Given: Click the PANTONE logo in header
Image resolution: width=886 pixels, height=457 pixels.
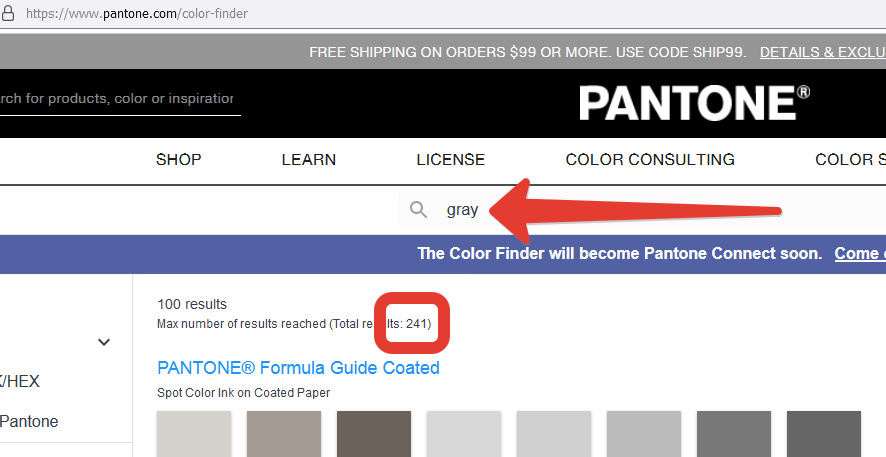Looking at the screenshot, I should (694, 103).
